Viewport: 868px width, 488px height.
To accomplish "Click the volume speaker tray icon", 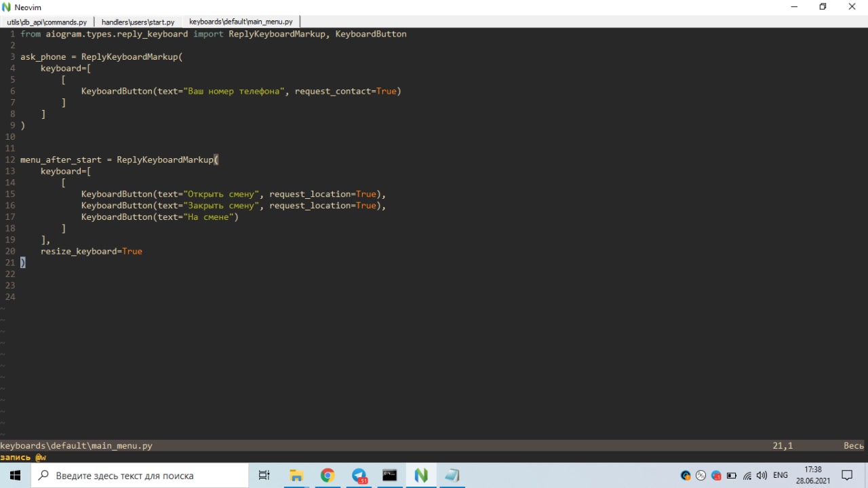I will coord(762,476).
